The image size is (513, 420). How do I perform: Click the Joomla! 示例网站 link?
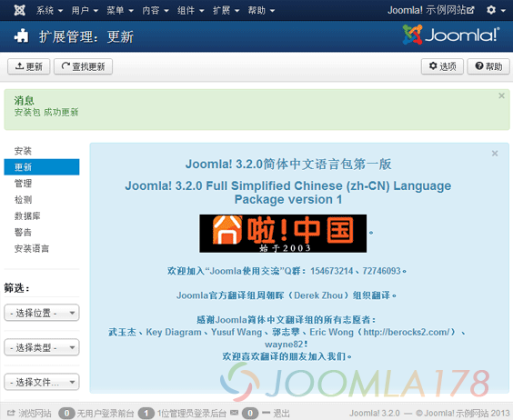[x=430, y=10]
